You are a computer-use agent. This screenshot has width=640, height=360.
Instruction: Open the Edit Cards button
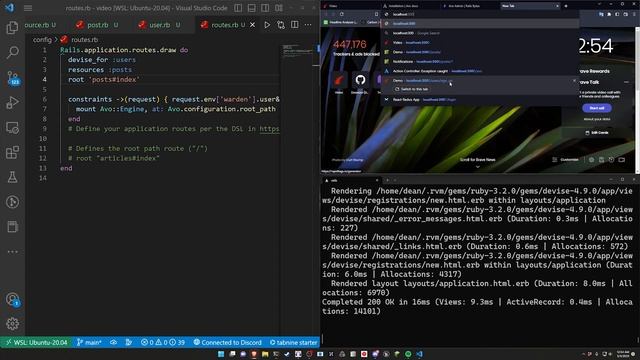pyautogui.click(x=597, y=133)
